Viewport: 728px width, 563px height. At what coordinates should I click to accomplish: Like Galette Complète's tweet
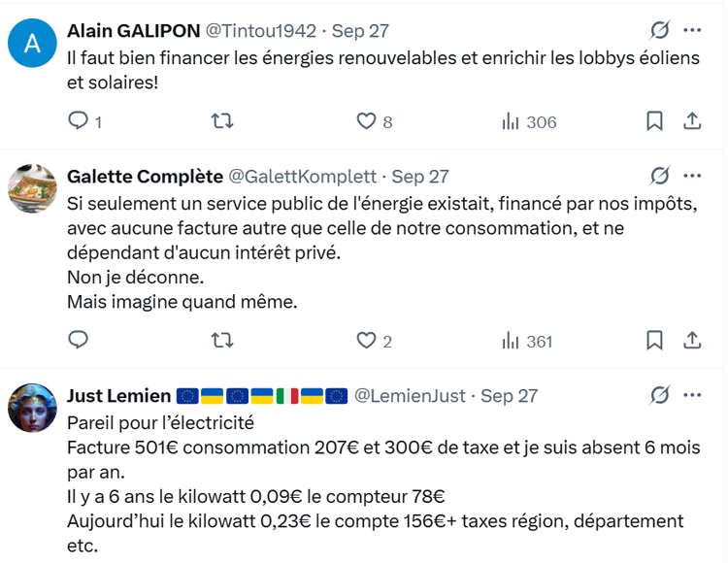(x=366, y=341)
